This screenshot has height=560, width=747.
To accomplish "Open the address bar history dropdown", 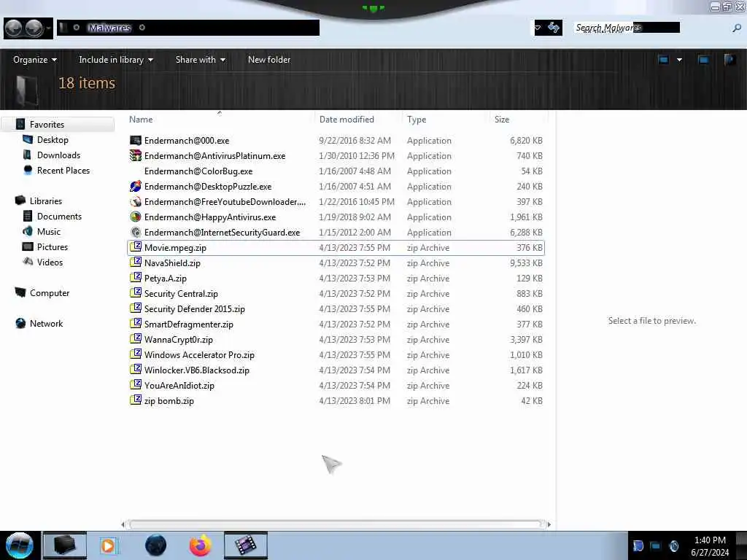I will tap(538, 28).
